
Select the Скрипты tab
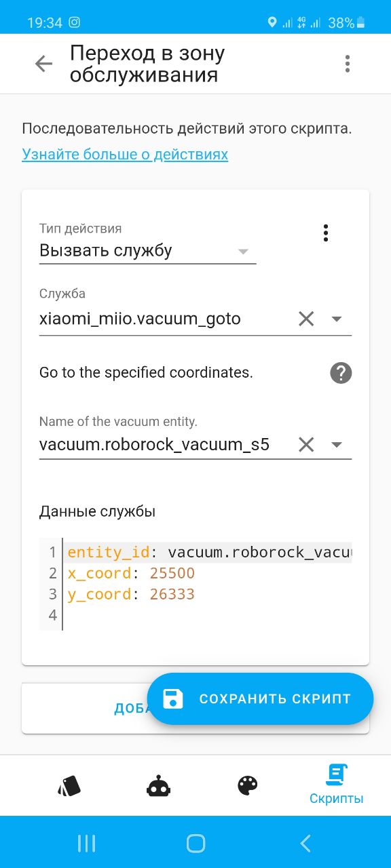337,784
